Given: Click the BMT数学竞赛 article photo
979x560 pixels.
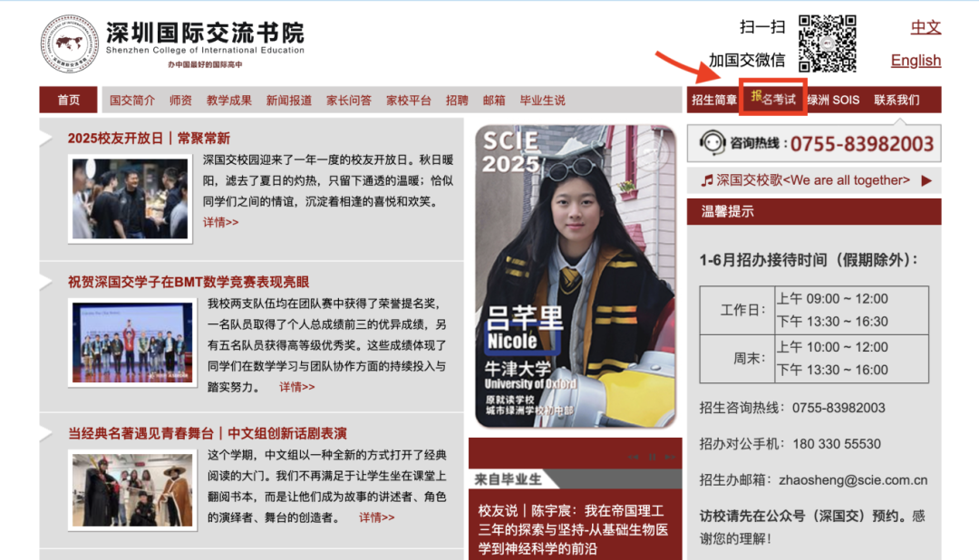Looking at the screenshot, I should (x=131, y=342).
